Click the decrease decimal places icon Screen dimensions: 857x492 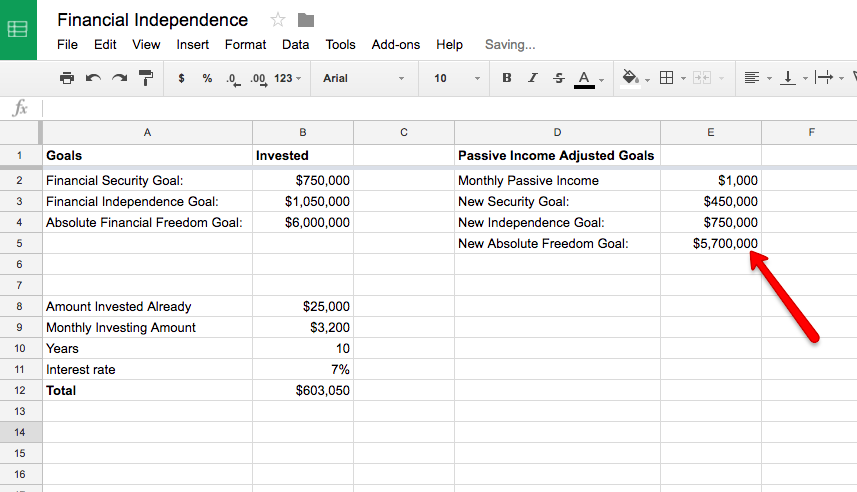[x=233, y=79]
